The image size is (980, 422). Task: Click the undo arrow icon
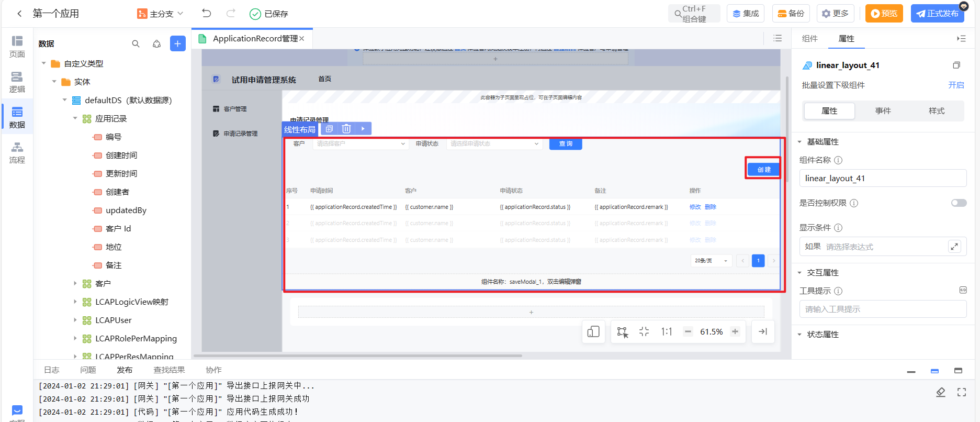[207, 13]
